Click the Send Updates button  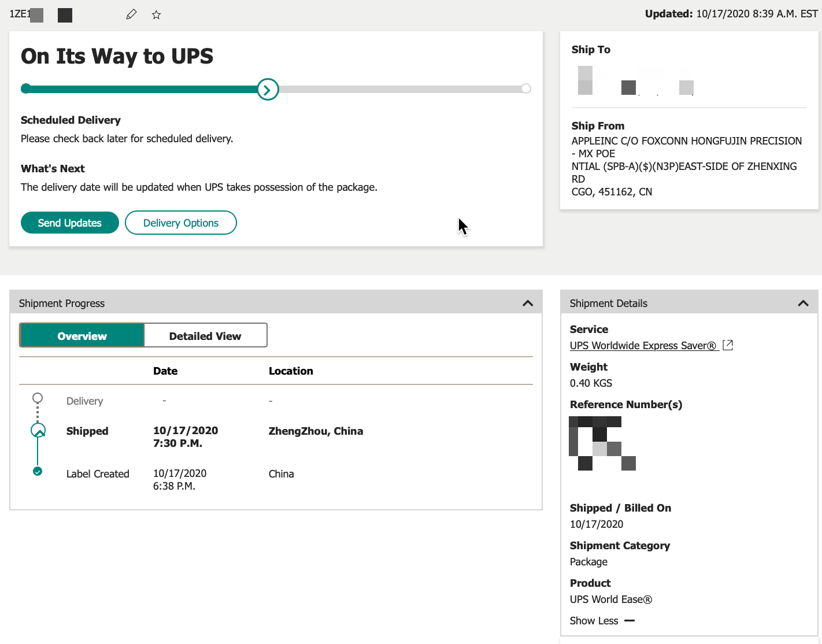point(70,223)
